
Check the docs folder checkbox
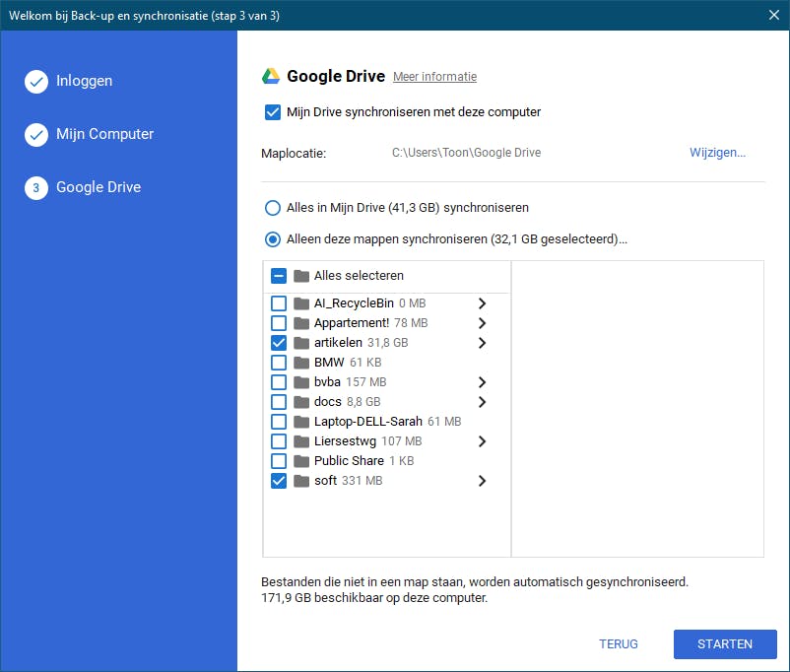pyautogui.click(x=279, y=402)
